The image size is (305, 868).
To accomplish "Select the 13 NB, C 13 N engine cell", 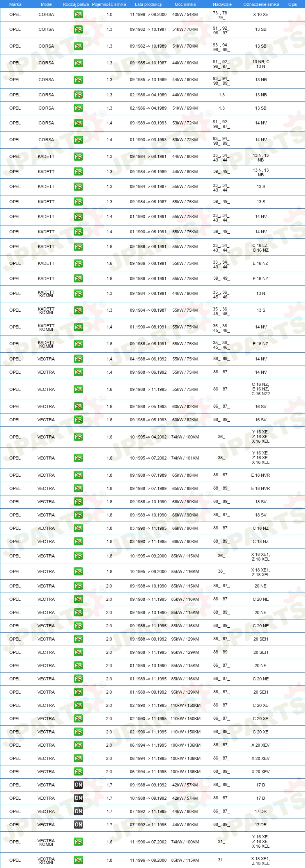I will point(261,64).
